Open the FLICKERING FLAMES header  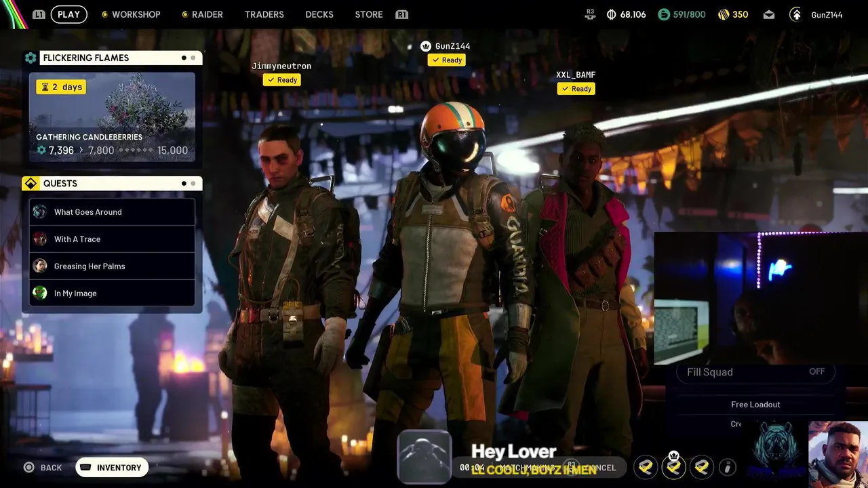tap(121, 58)
